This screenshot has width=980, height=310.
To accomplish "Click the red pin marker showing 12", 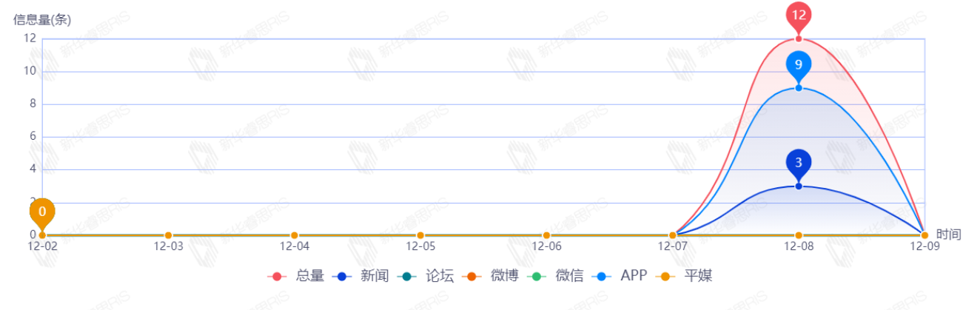I will point(799,16).
